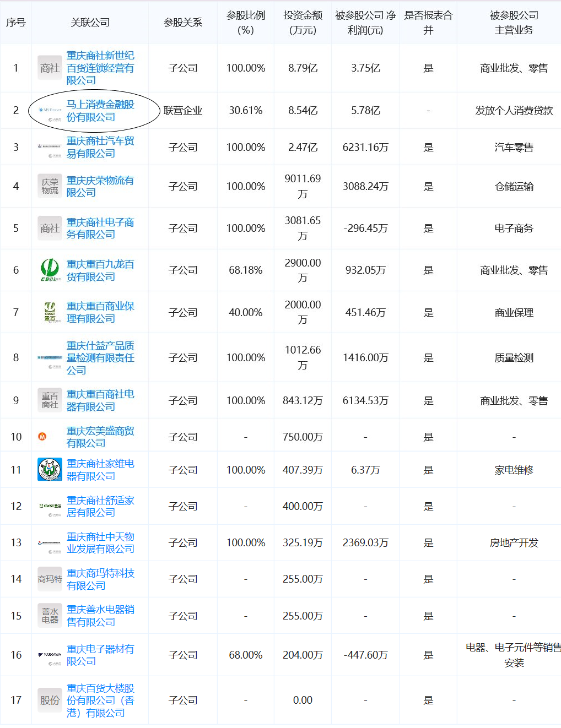Click the 重百商社 logo icon
Image resolution: width=561 pixels, height=728 pixels.
[50, 400]
